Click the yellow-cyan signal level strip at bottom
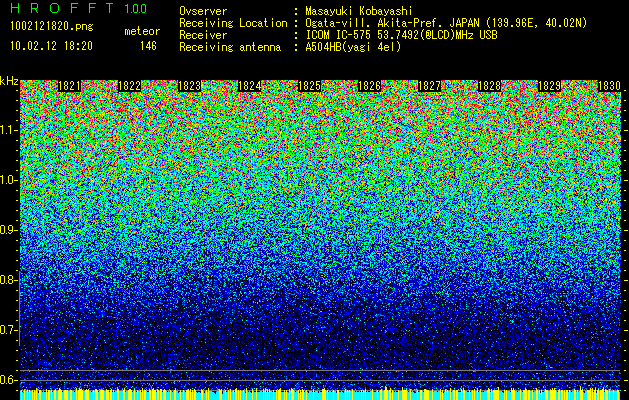Image resolution: width=629 pixels, height=400 pixels. pyautogui.click(x=321, y=394)
